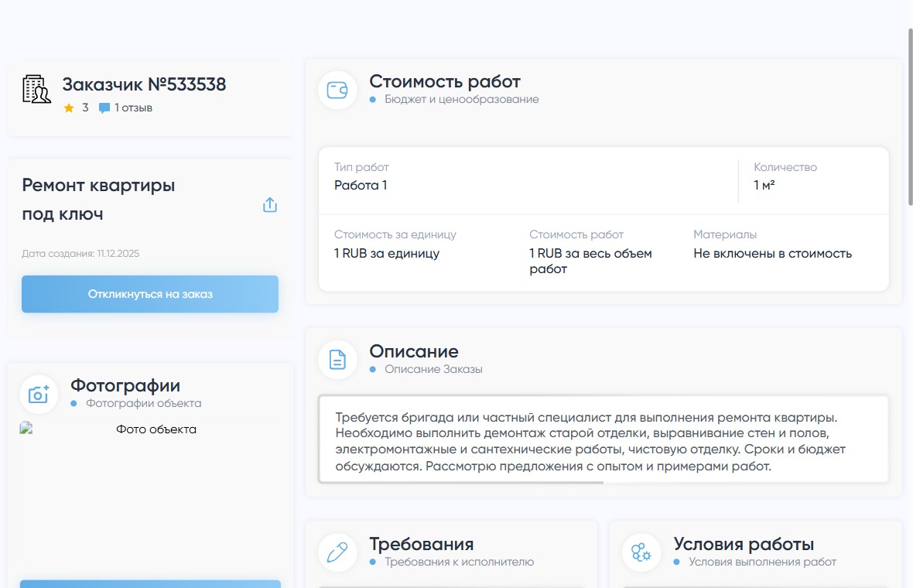Open the review comment bubble icon
Viewport: 913px width, 588px height.
(104, 108)
